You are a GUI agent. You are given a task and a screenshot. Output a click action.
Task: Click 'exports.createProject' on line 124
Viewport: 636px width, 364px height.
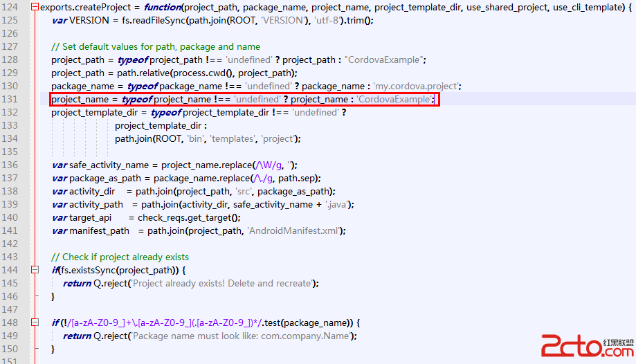(85, 7)
